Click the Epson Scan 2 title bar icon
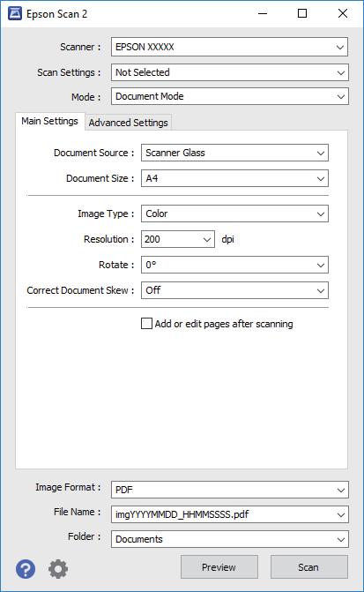Image resolution: width=364 pixels, height=592 pixels. point(15,13)
